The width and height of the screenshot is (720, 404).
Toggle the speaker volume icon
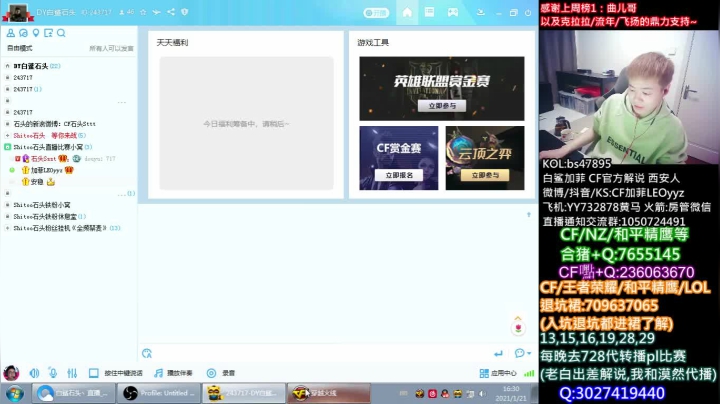pyautogui.click(x=34, y=373)
